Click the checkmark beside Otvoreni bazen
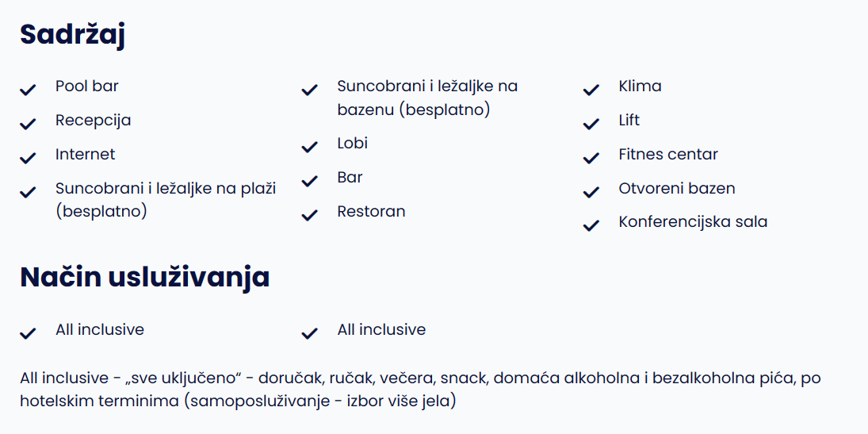The width and height of the screenshot is (868, 434). 591,192
